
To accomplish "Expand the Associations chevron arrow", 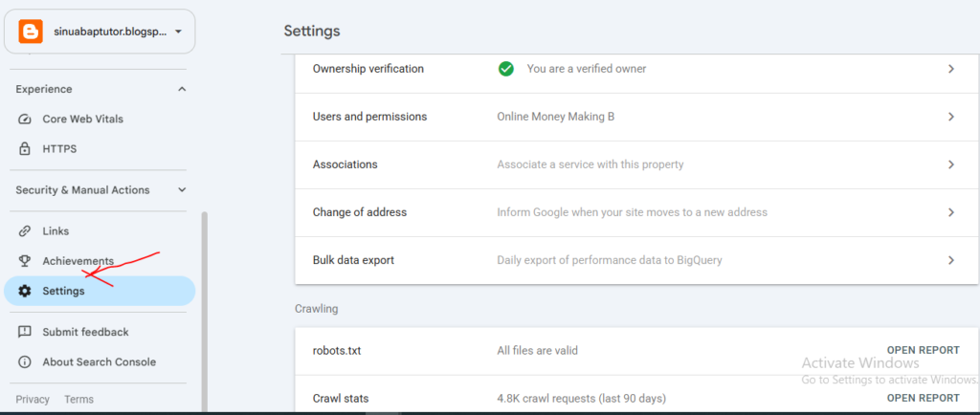I will 951,164.
